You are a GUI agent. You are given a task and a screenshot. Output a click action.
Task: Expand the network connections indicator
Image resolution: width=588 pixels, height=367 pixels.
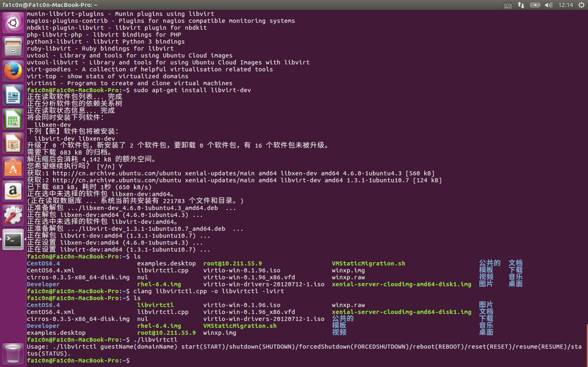pos(521,5)
